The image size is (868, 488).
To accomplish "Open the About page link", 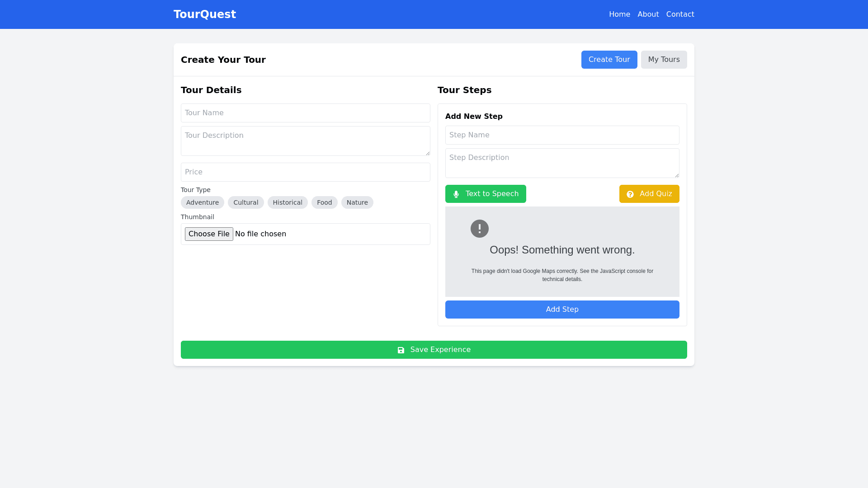I will pyautogui.click(x=648, y=14).
